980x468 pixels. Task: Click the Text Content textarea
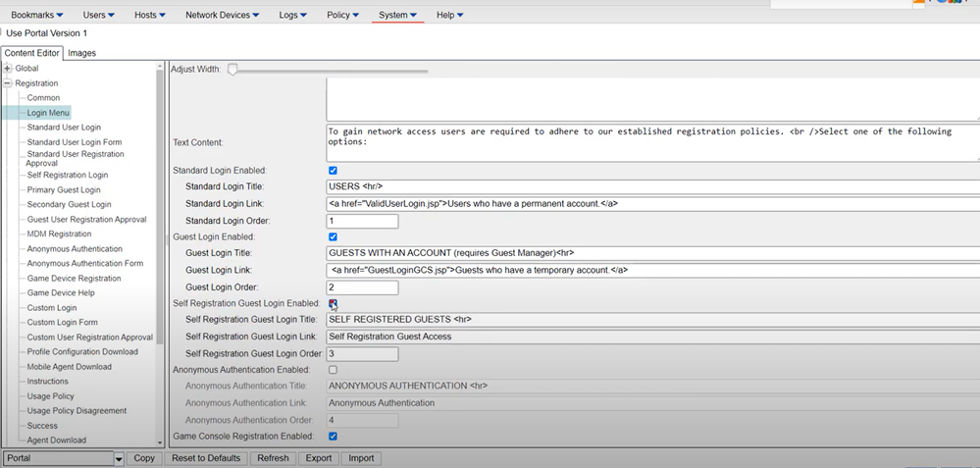(x=653, y=142)
